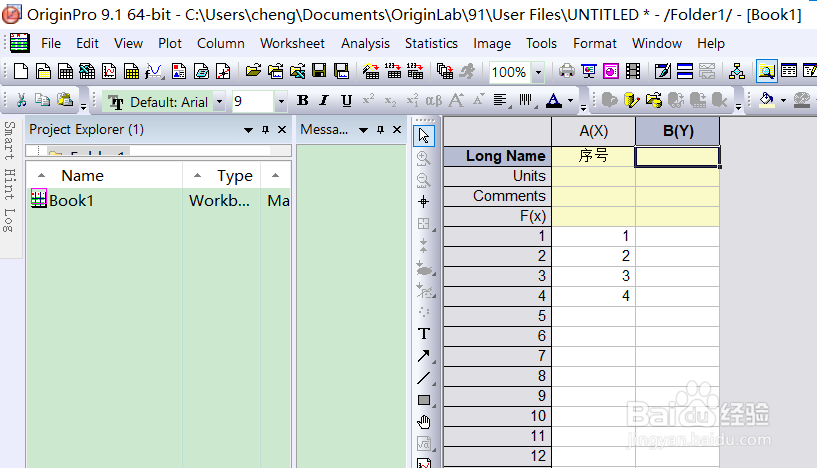Select the Rectangle drawing tool
The image size is (817, 468).
click(424, 400)
